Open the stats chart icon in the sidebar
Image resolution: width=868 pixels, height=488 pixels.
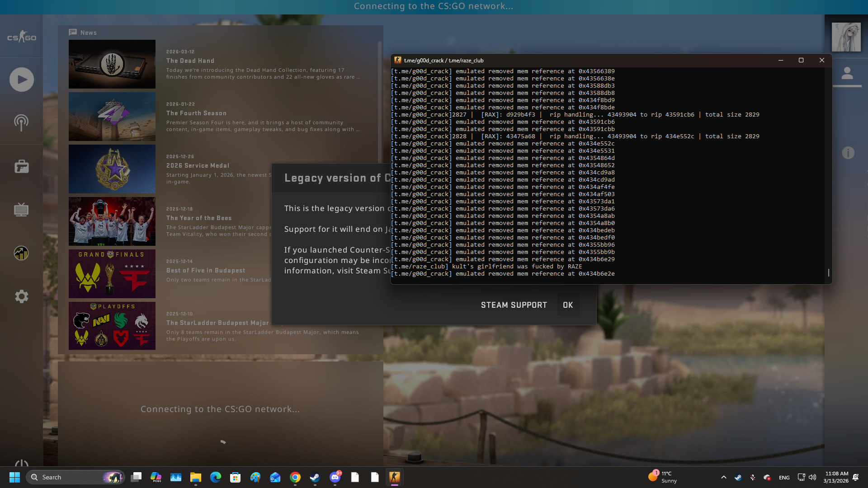tap(21, 253)
